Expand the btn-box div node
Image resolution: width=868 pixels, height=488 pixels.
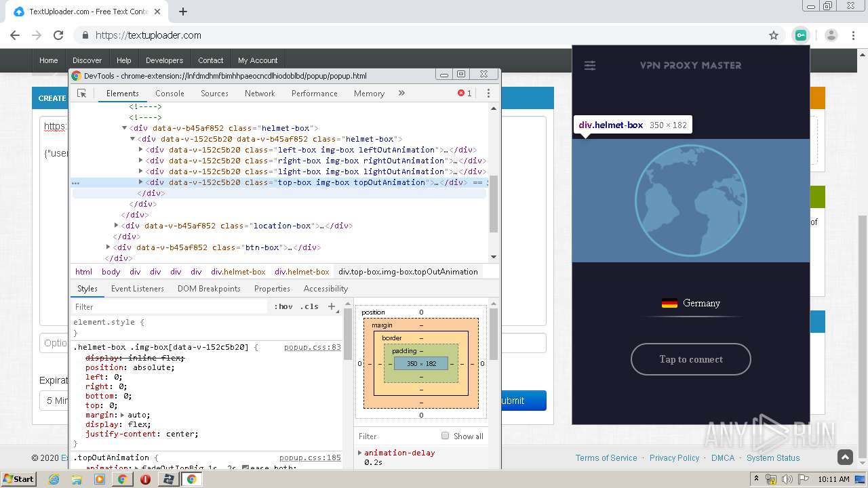108,247
